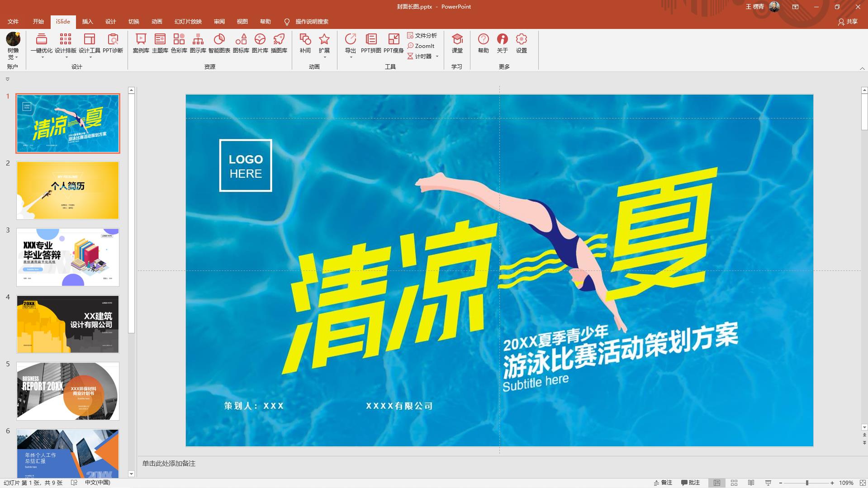
Task: Switch to reading view
Action: 751,483
